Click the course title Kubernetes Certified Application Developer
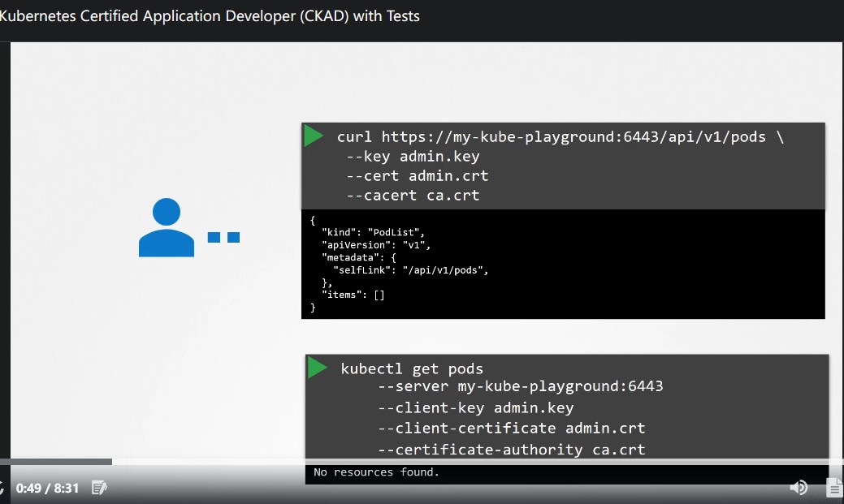 pos(210,16)
